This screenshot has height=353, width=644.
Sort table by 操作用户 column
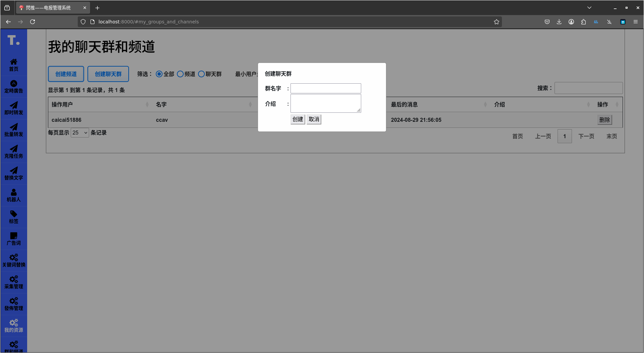click(100, 104)
